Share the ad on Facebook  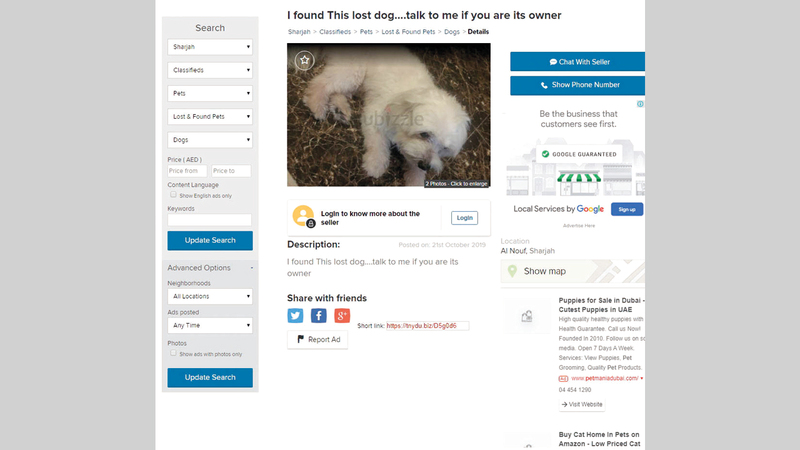(319, 316)
